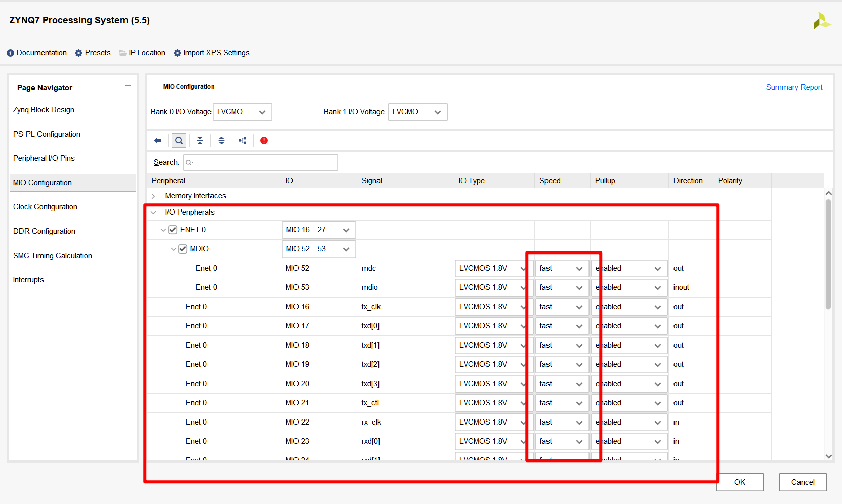Open the Bank 0 I/O Voltage dropdown
Viewport: 842px width, 504px height.
tap(242, 112)
